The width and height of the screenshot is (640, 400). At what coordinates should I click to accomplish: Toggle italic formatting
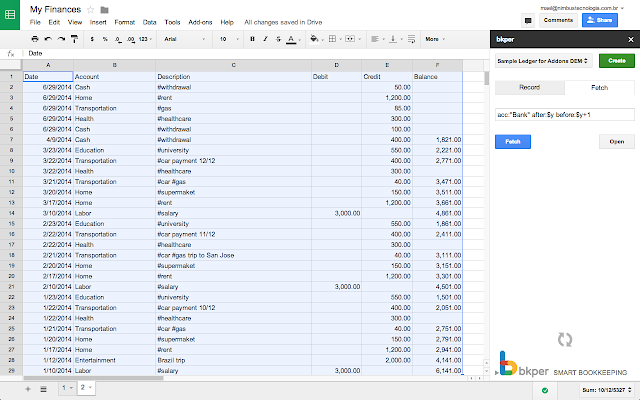265,39
